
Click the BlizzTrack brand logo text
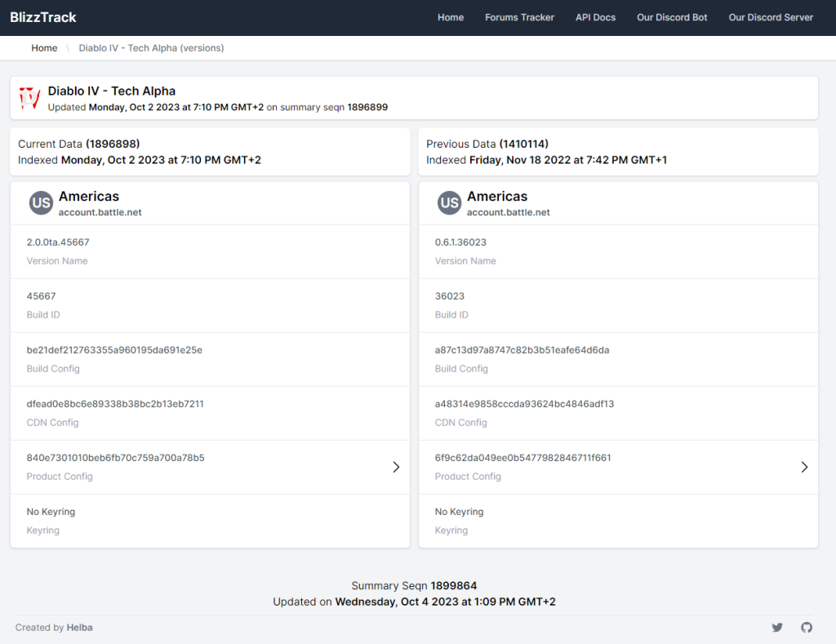43,17
